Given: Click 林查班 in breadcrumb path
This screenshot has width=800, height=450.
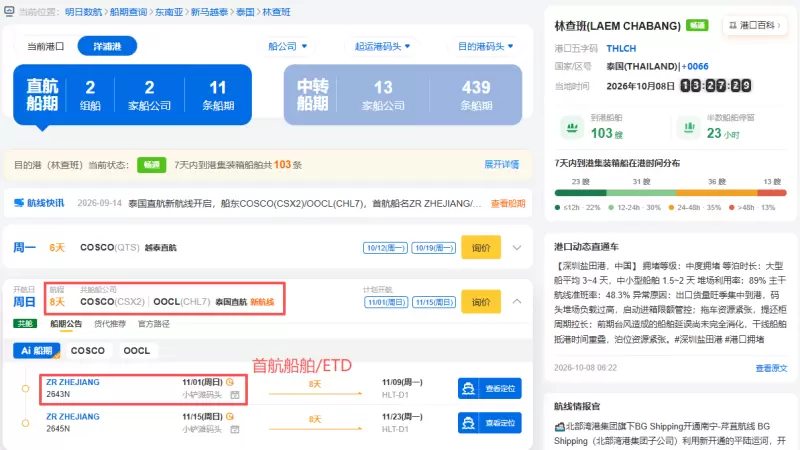Looking at the screenshot, I should (276, 12).
